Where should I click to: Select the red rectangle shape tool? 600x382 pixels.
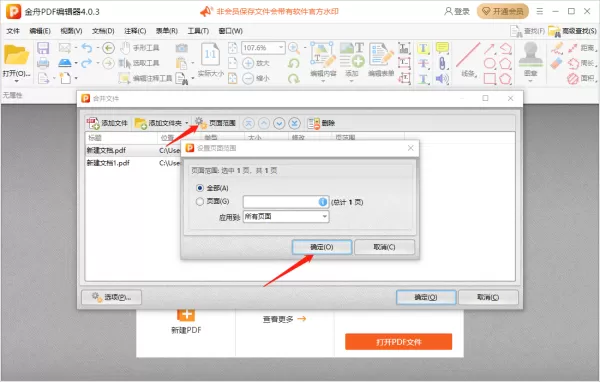pos(490,78)
